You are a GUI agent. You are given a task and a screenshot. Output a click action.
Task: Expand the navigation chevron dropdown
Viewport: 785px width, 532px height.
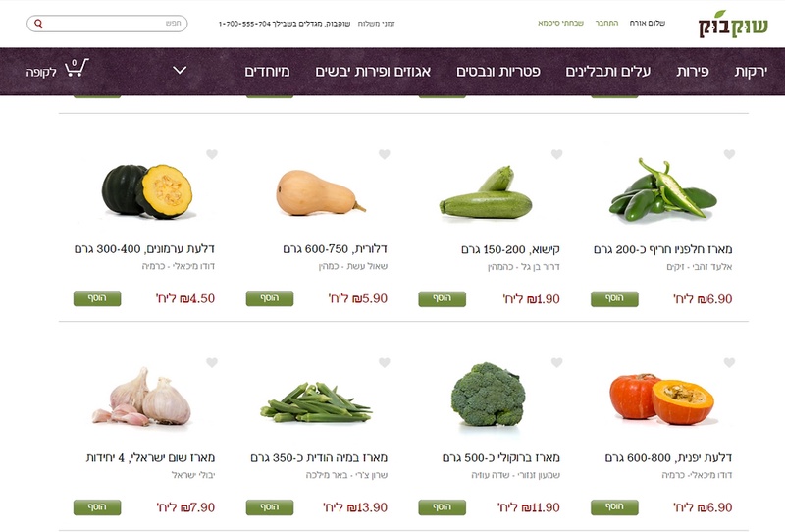pos(180,70)
